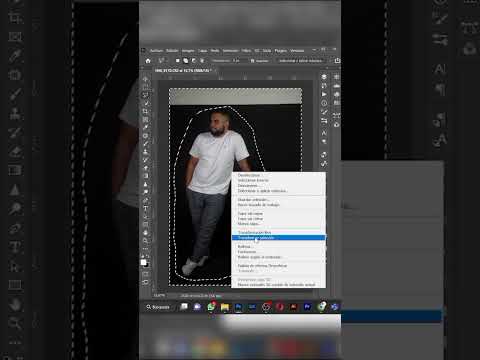Choose Guardar selección in context menu
This screenshot has width=480, height=360.
(278, 200)
